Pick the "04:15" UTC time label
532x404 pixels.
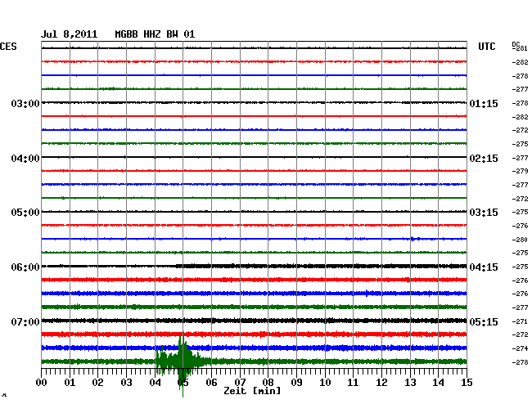484,267
